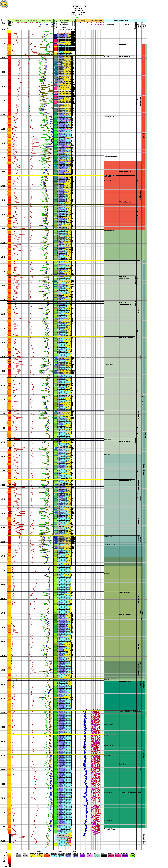Click the Neva Limestone member label
Screen dimensions: 168x868
(x=109, y=231)
